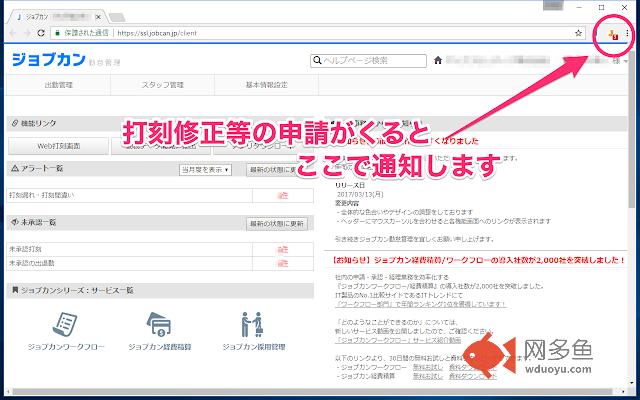Click the 【お知らせ】 2,000社 announcement heading
Screen dimensions: 640x400
coord(479,260)
